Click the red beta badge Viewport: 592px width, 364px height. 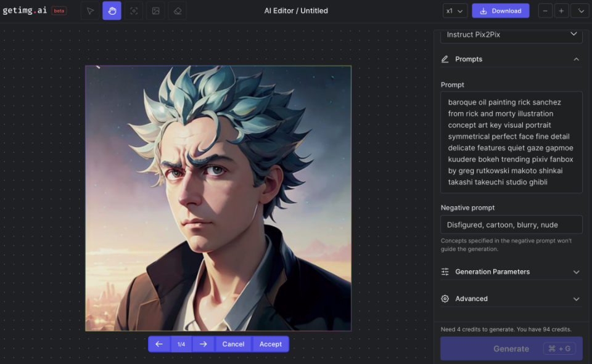click(x=59, y=11)
